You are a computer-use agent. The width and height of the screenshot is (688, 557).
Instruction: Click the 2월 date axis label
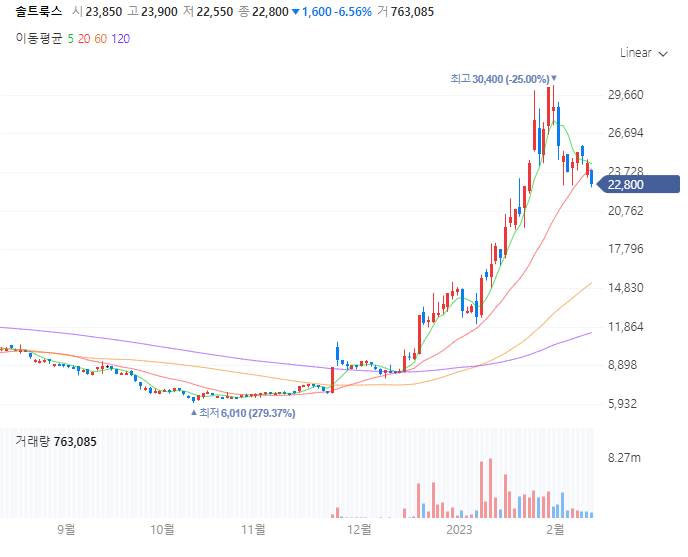(x=555, y=529)
